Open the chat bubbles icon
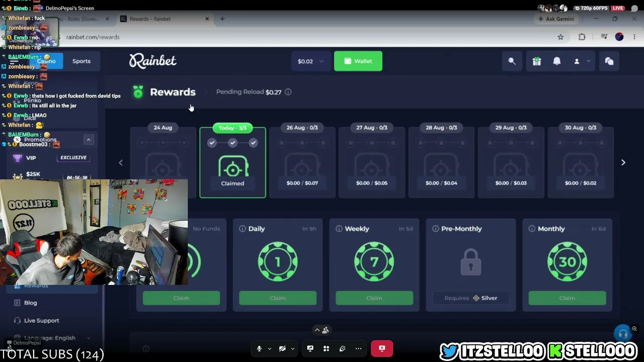 (x=609, y=61)
